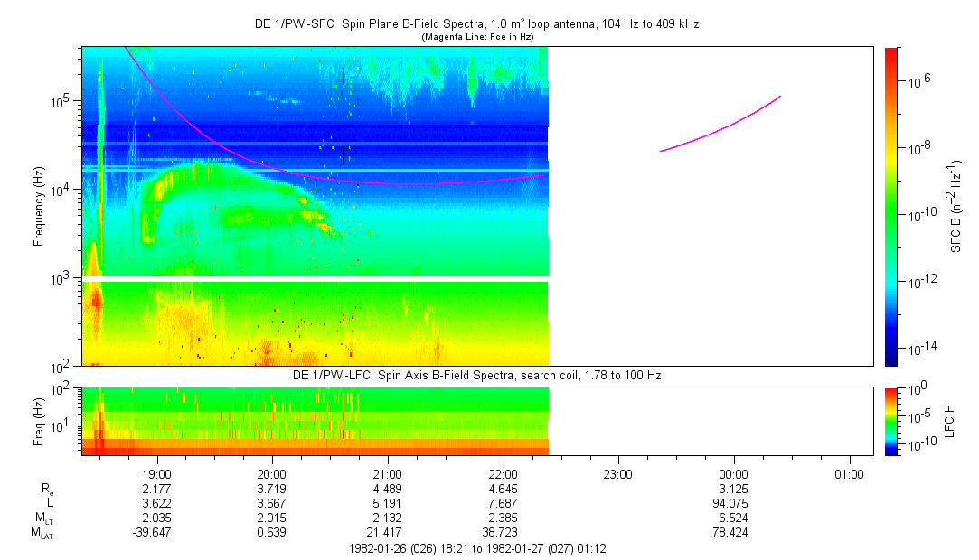Click the SFC B color scale bar

[891, 207]
